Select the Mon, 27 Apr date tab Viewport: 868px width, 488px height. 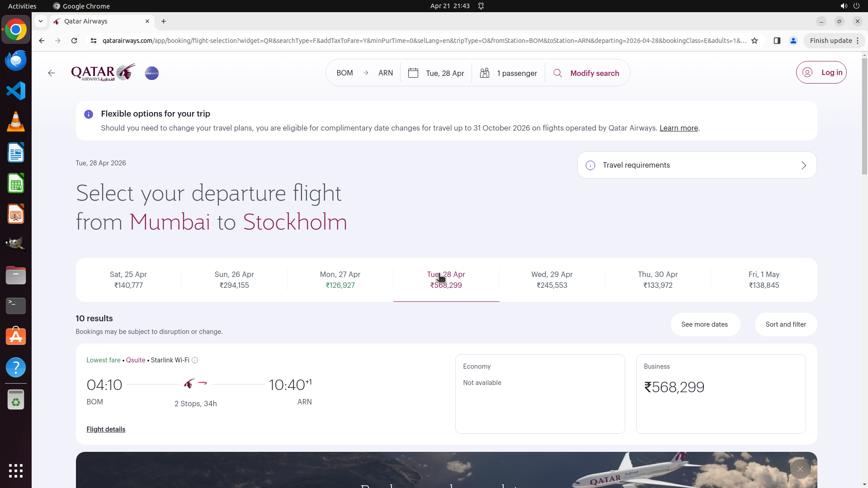340,280
